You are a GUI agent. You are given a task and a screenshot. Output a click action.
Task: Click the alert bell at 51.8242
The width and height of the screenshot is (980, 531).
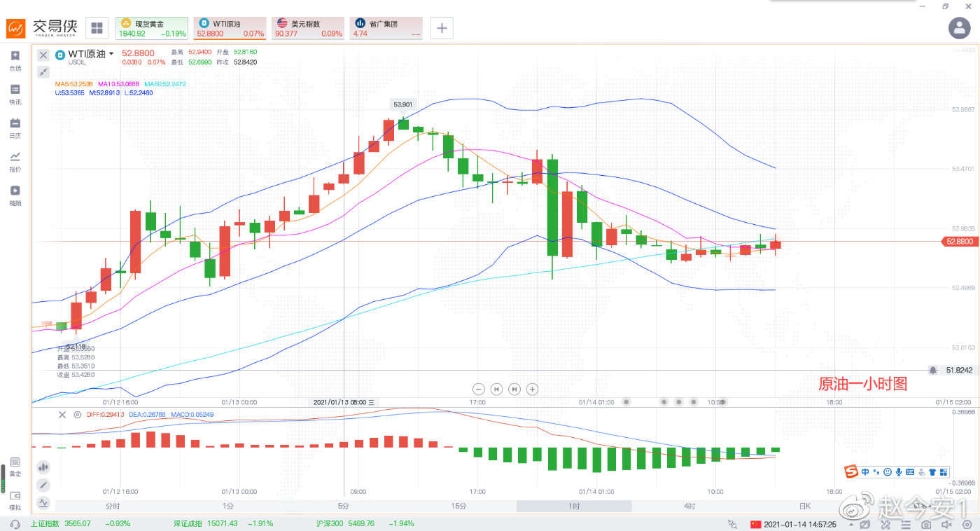click(933, 370)
